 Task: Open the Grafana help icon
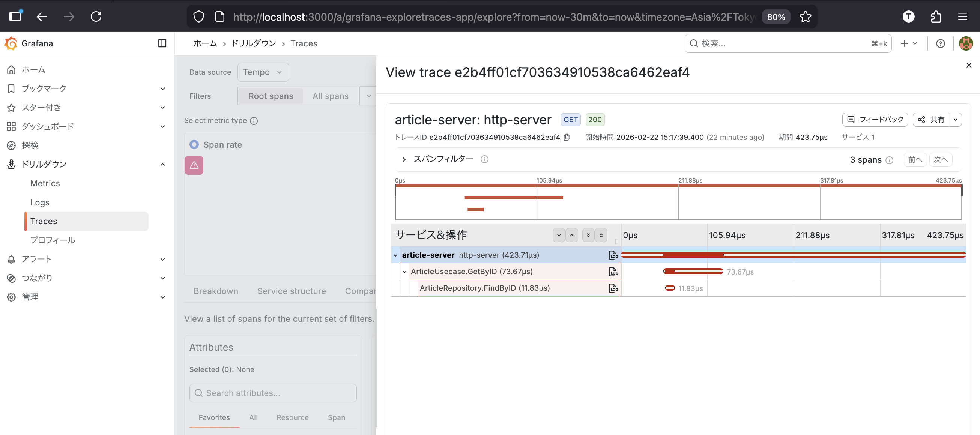(x=941, y=43)
